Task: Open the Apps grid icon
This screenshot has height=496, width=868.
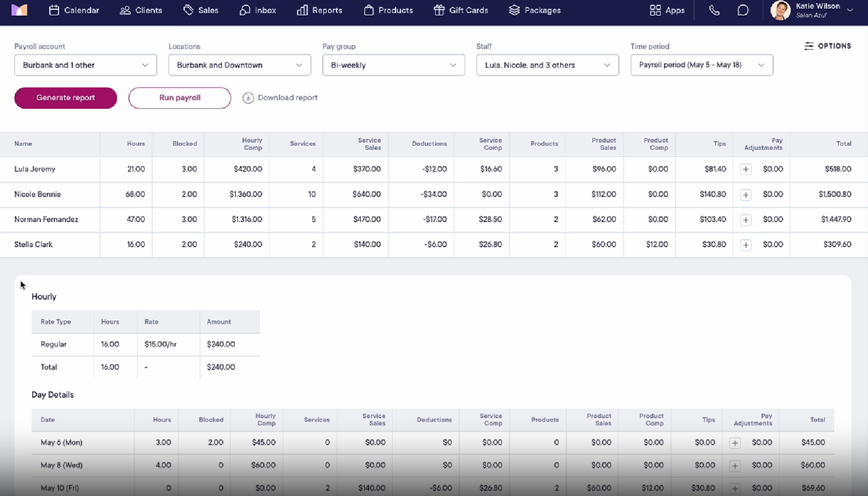Action: 655,10
